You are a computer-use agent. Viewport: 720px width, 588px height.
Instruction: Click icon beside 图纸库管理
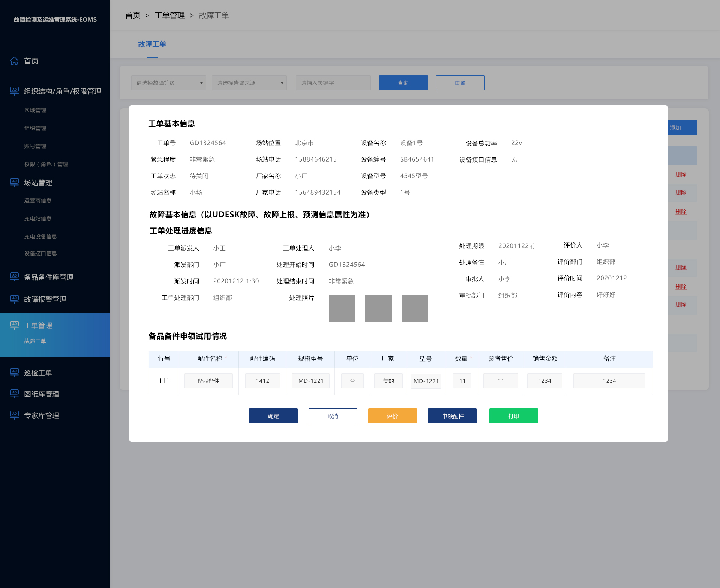[14, 393]
